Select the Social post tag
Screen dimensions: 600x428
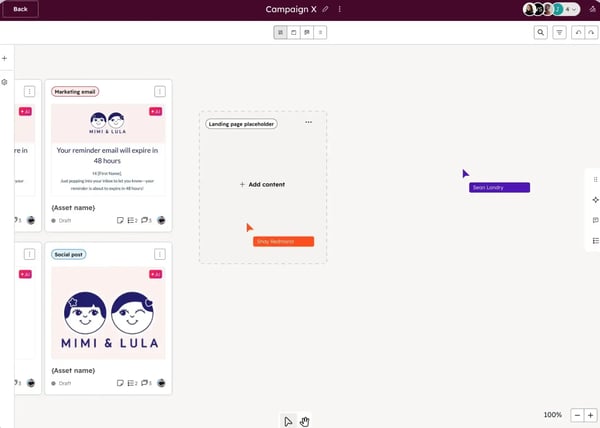click(69, 254)
